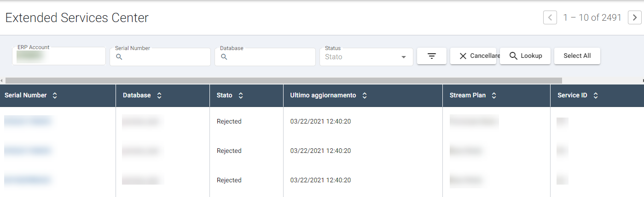The height and width of the screenshot is (197, 644).
Task: Click the Lookup button
Action: click(x=525, y=56)
